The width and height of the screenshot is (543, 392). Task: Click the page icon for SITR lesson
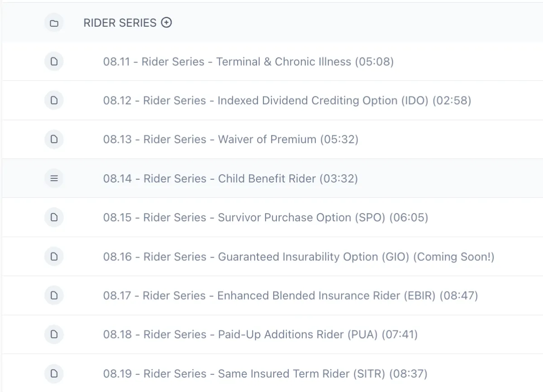coord(54,373)
